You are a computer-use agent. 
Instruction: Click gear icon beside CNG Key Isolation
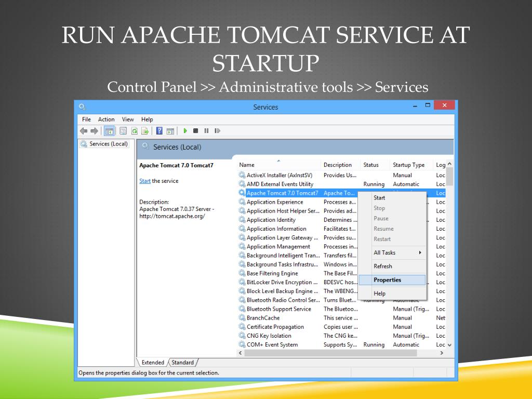(x=242, y=336)
